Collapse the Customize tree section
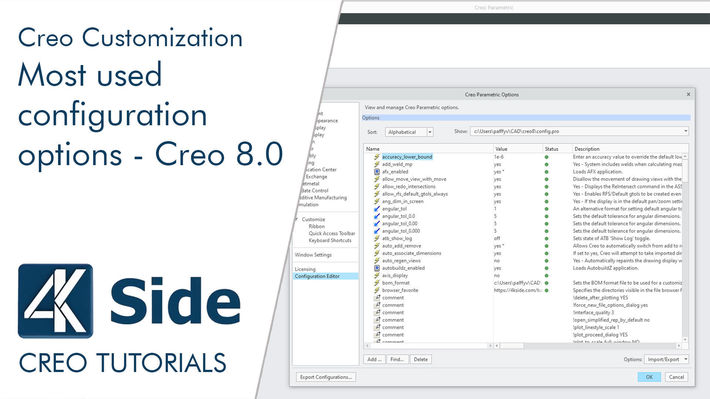This screenshot has height=399, width=710. coord(297,219)
